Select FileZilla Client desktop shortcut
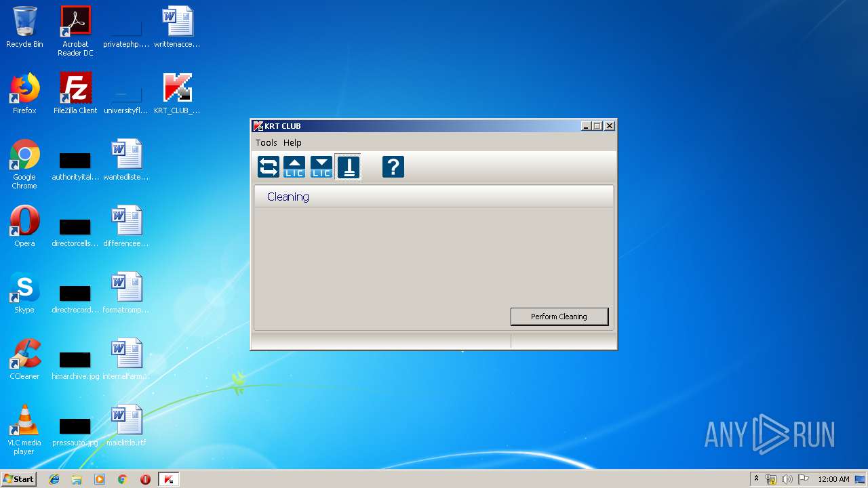This screenshot has width=868, height=488. [75, 94]
